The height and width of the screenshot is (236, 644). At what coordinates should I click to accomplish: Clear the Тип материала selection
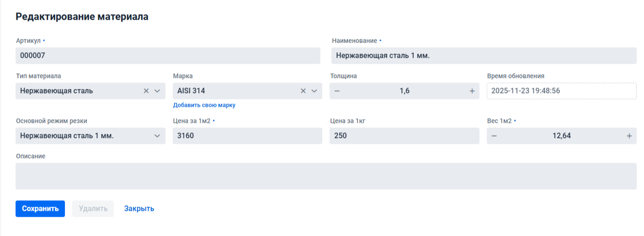[146, 91]
